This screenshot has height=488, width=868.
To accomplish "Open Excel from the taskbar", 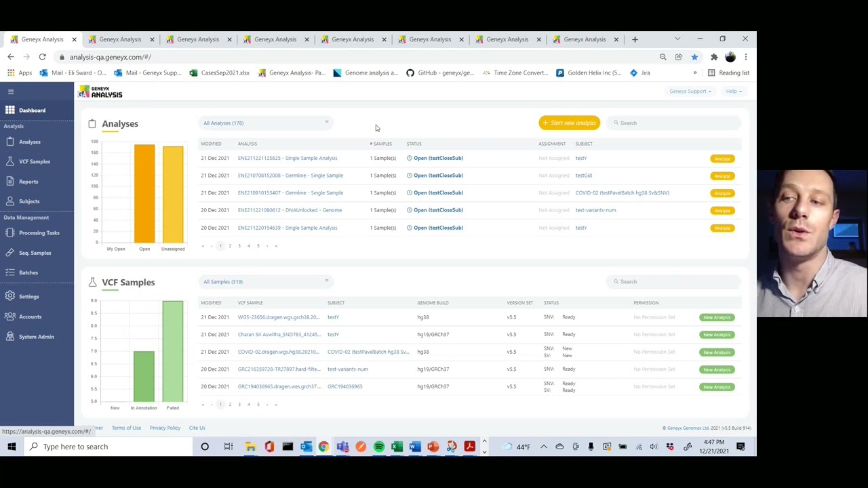I will [397, 447].
